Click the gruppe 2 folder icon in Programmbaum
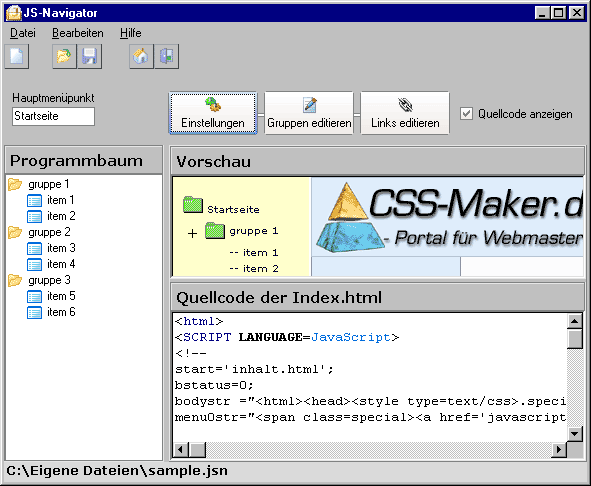 click(15, 232)
